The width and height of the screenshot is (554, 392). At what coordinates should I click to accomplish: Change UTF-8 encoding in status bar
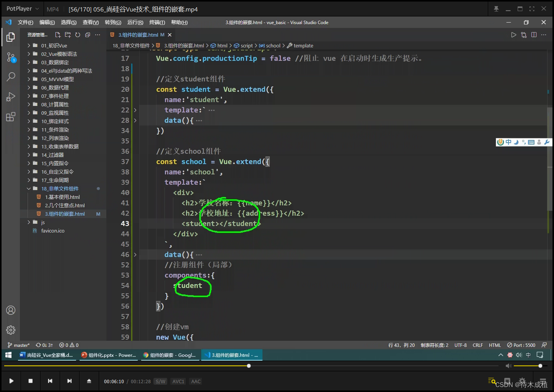point(461,345)
